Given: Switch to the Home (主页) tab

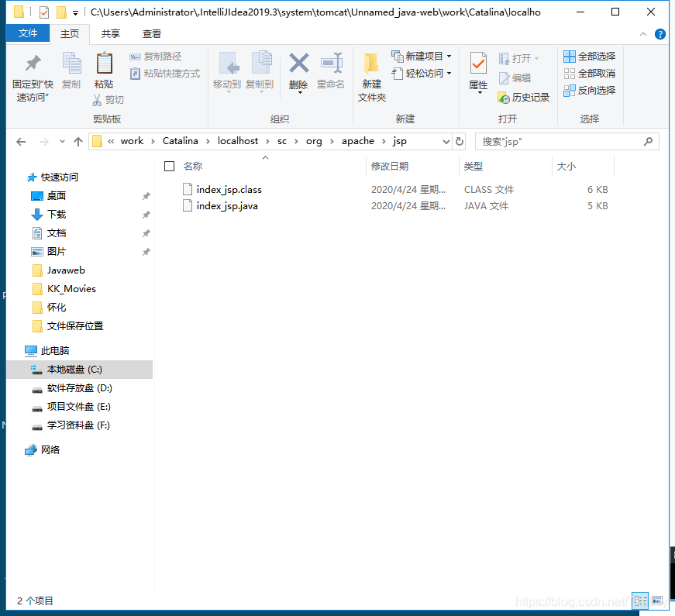Looking at the screenshot, I should 70,34.
